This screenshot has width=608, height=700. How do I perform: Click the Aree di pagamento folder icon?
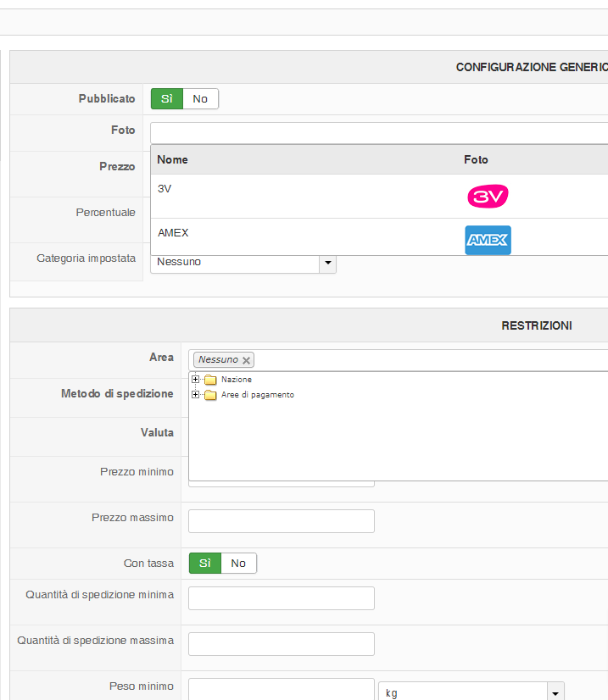point(210,395)
